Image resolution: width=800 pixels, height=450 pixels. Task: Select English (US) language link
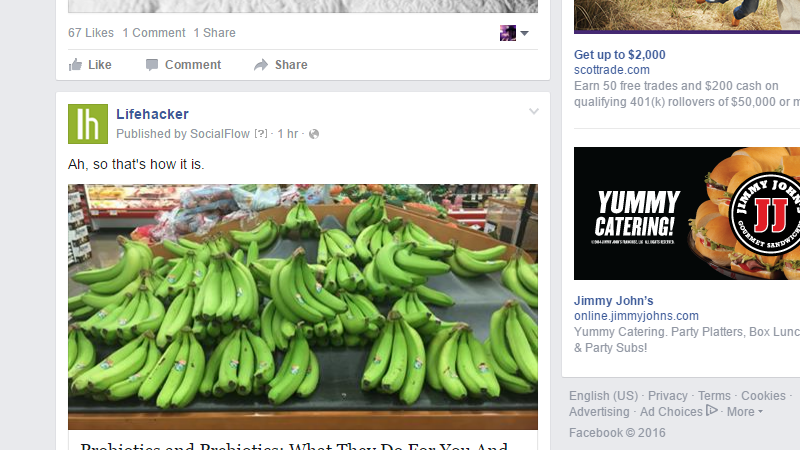coord(604,396)
